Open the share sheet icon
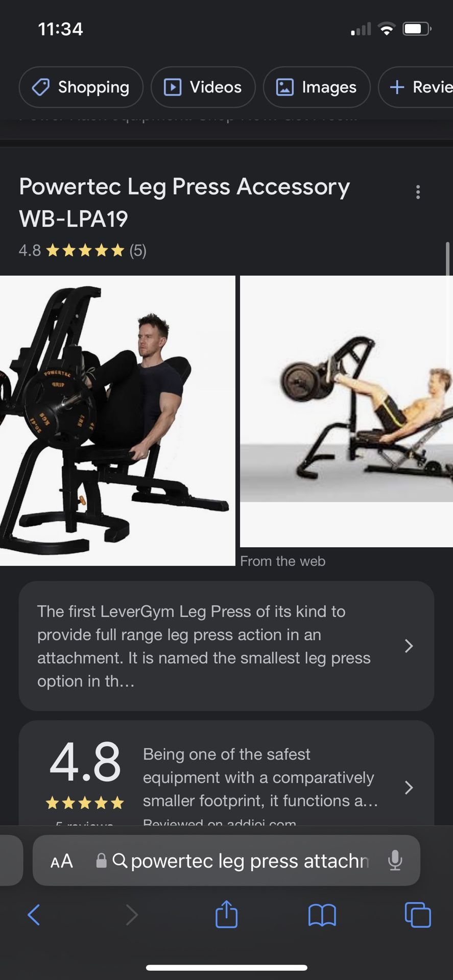 (226, 914)
